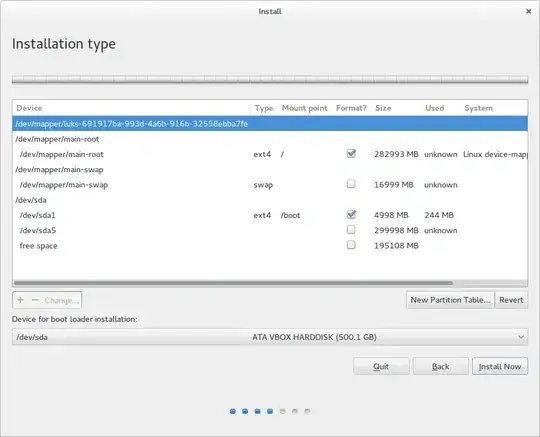Click the fourth blue progress dot

(x=270, y=411)
